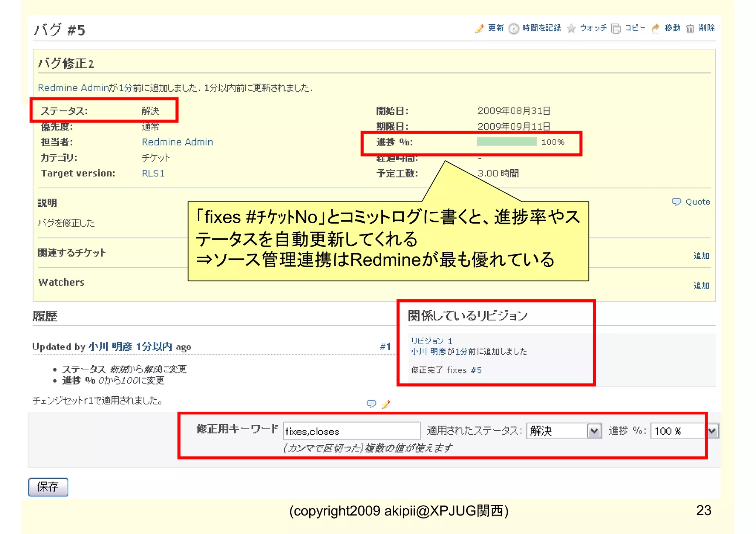The height and width of the screenshot is (534, 756).
Task: Open the 適用されたステータス dropdown
Action: pyautogui.click(x=564, y=431)
